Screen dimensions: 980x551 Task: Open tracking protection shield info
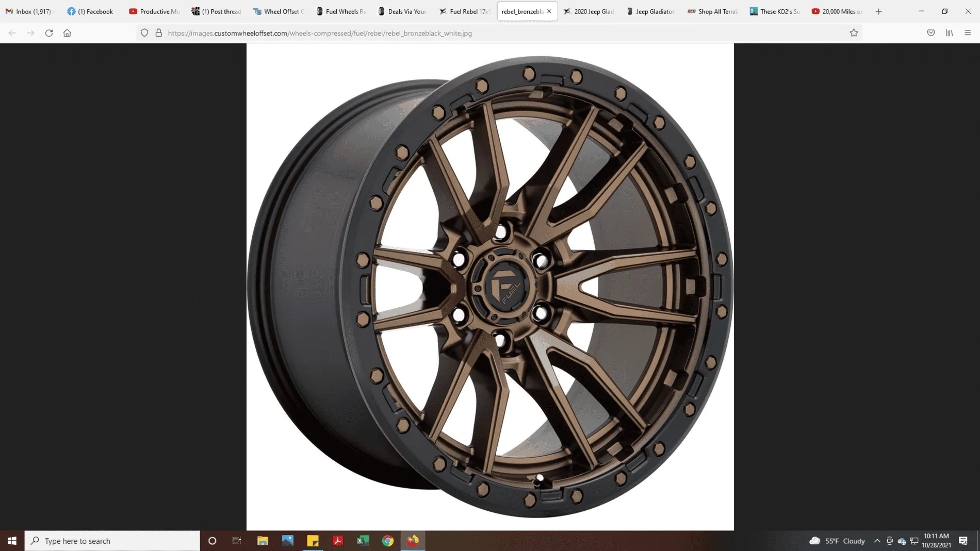(x=144, y=33)
